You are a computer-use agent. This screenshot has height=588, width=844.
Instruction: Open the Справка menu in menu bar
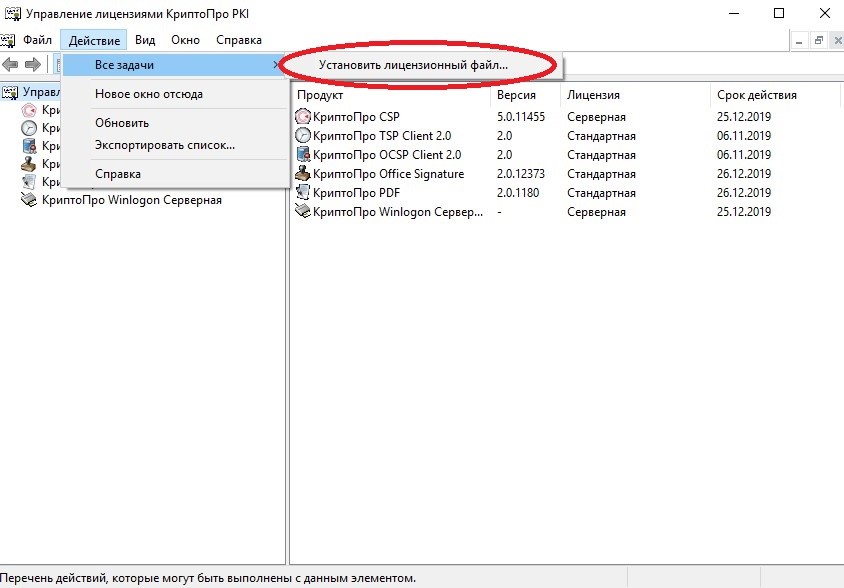coord(238,40)
